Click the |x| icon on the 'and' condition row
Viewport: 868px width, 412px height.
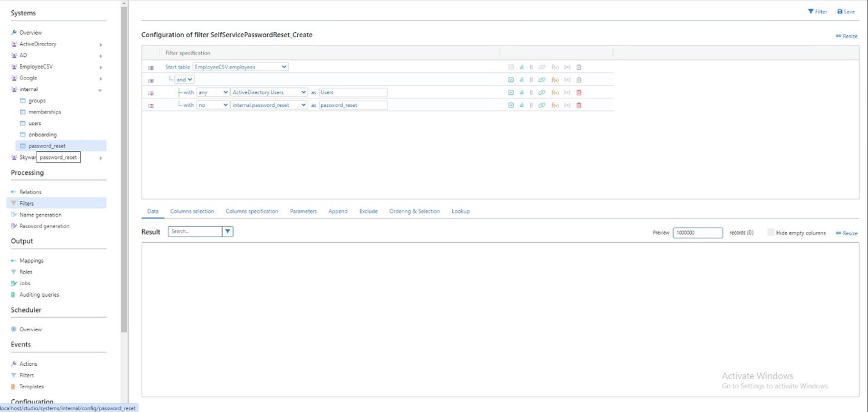[567, 79]
